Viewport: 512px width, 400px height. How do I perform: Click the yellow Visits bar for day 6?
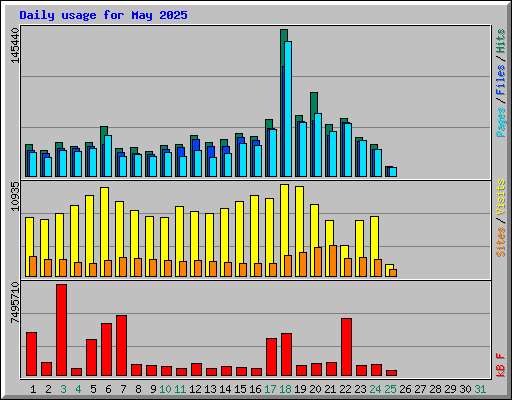coord(104,223)
